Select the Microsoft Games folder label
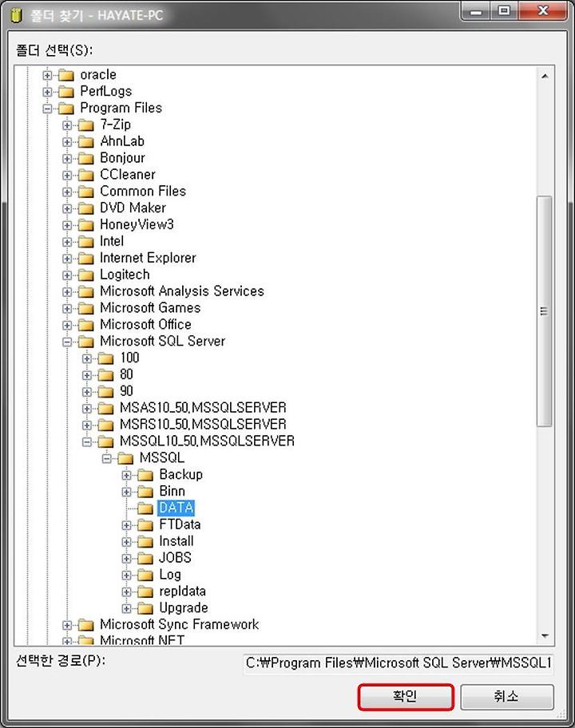 (150, 308)
